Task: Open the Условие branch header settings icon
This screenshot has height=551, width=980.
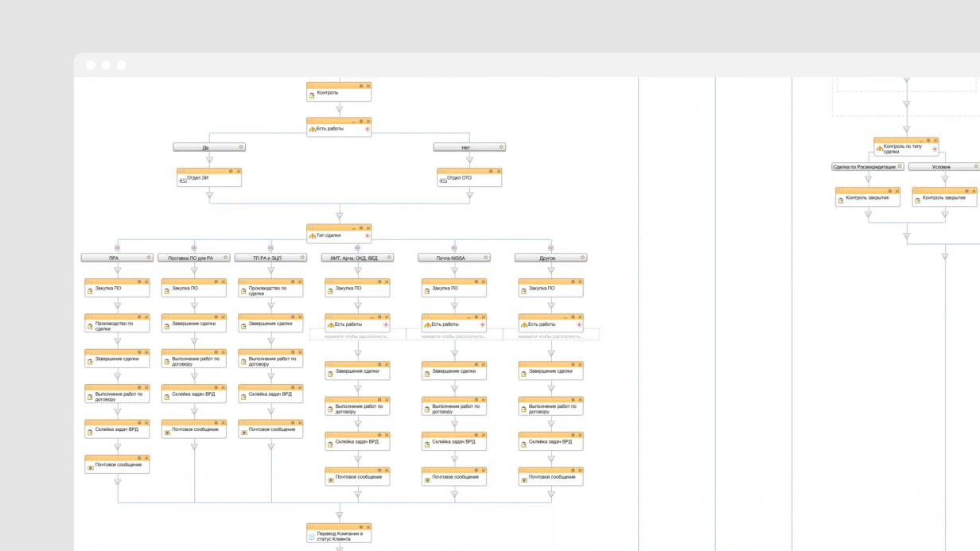Action: point(977,167)
